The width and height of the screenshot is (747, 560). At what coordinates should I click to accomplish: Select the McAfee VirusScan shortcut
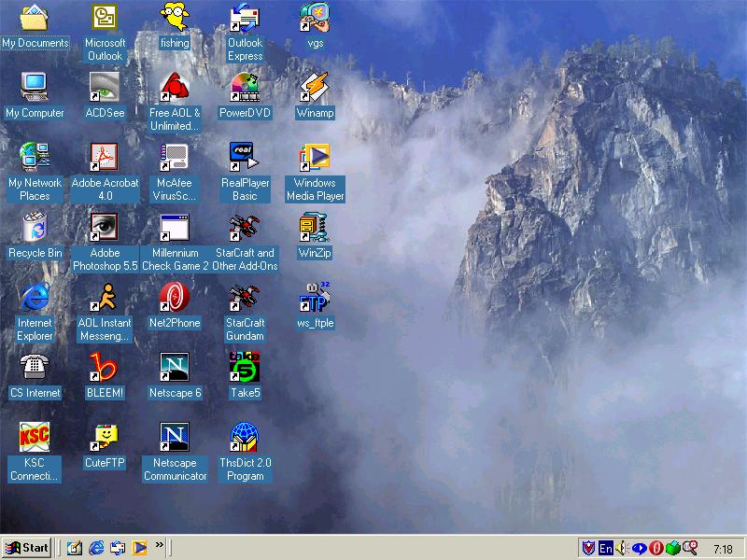pyautogui.click(x=175, y=157)
